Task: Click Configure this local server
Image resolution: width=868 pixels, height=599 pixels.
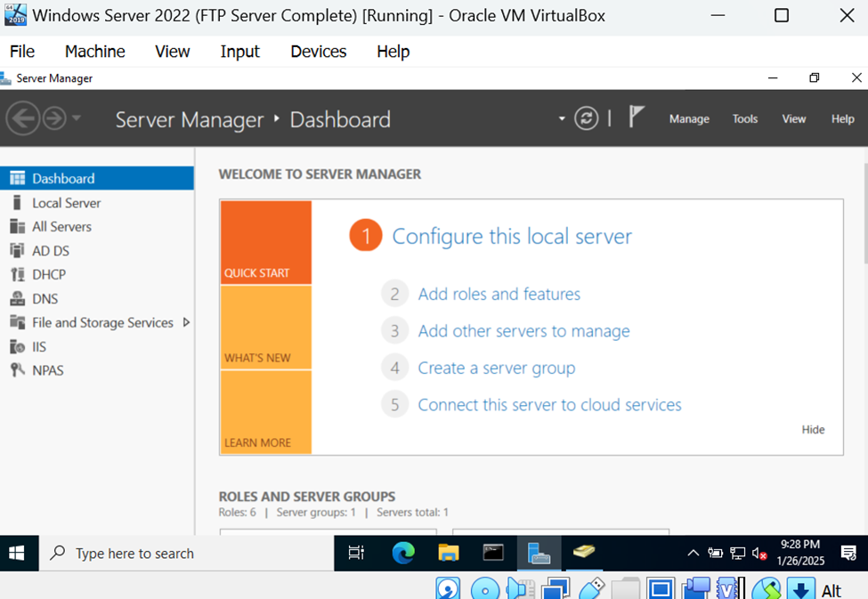Action: point(512,237)
